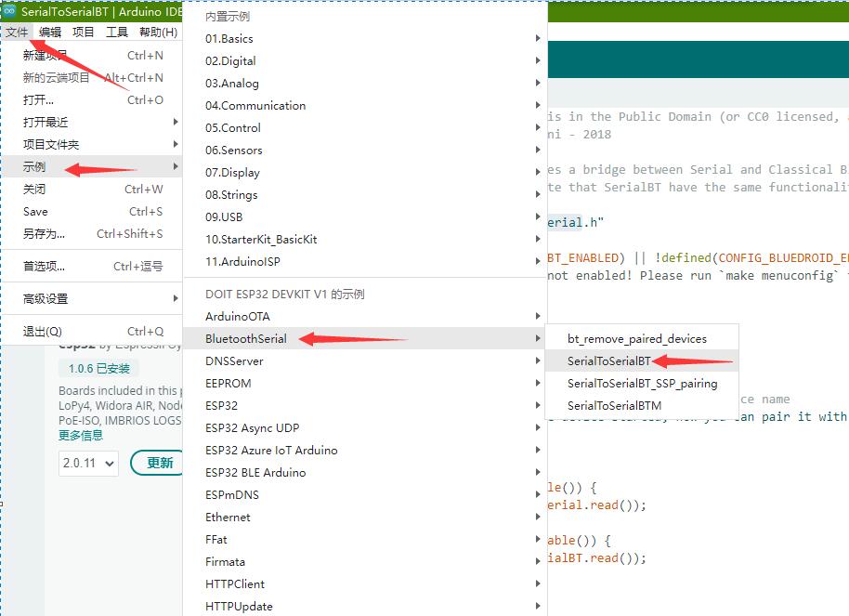Open the SerialToSerialBT example
The height and width of the screenshot is (616, 849).
coord(642,360)
